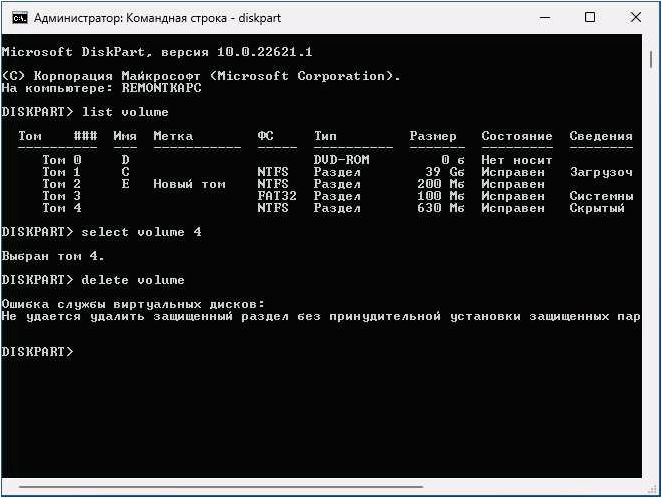
Task: Click the 'select volume 4' command text
Action: [x=141, y=232]
